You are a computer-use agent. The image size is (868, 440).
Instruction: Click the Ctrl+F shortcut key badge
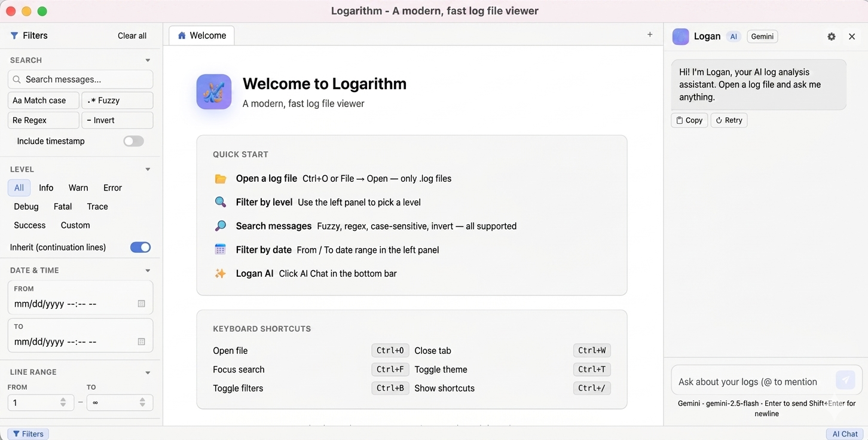(x=390, y=369)
